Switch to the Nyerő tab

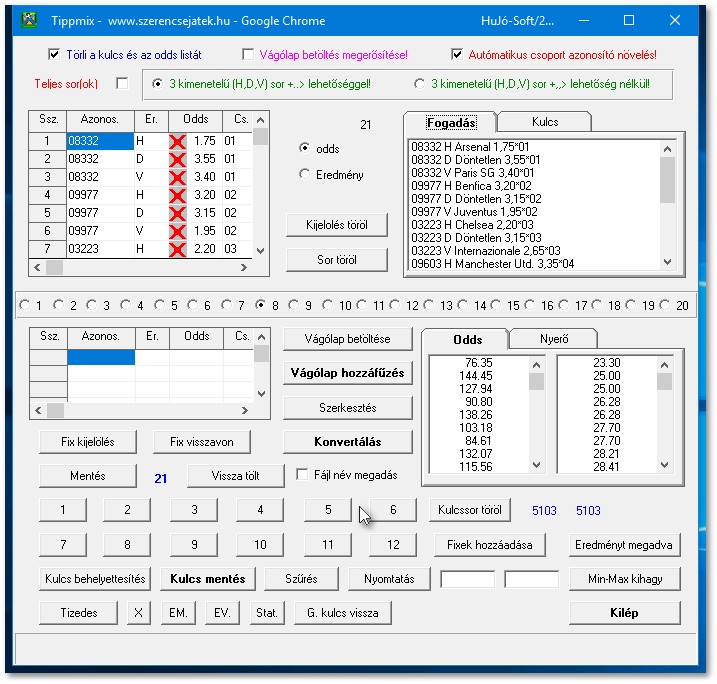click(x=554, y=339)
